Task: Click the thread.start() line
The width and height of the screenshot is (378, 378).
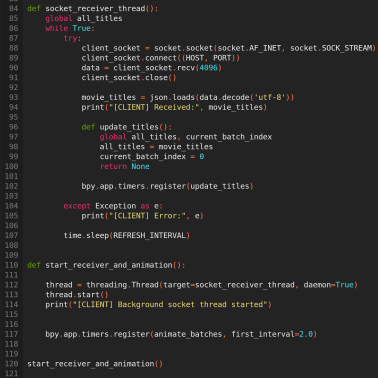Action: (77, 295)
